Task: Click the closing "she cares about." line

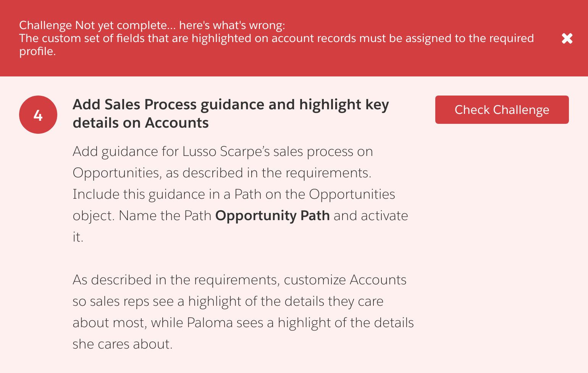Action: point(123,344)
